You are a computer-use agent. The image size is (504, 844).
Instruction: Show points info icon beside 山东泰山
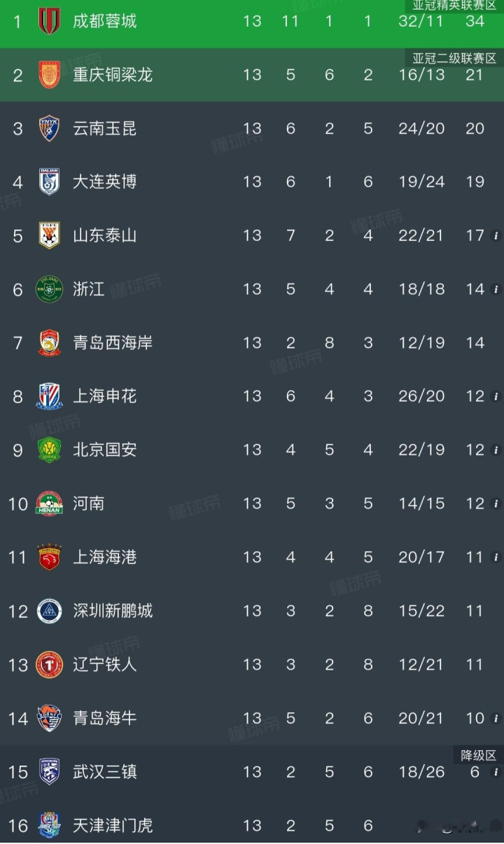pyautogui.click(x=496, y=236)
